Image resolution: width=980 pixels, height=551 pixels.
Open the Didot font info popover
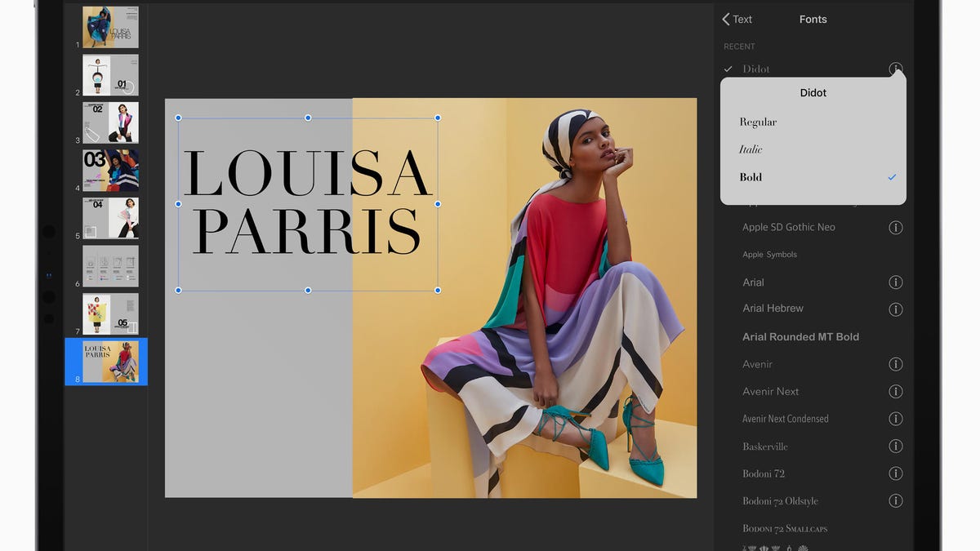click(x=896, y=69)
